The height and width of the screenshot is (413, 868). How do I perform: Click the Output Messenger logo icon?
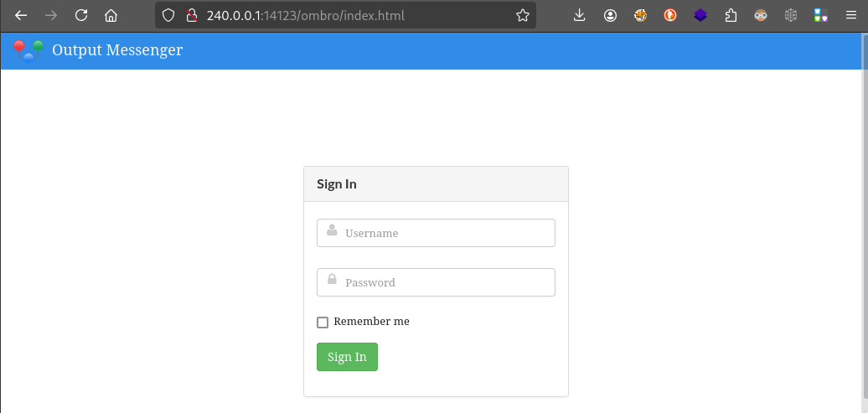click(28, 51)
